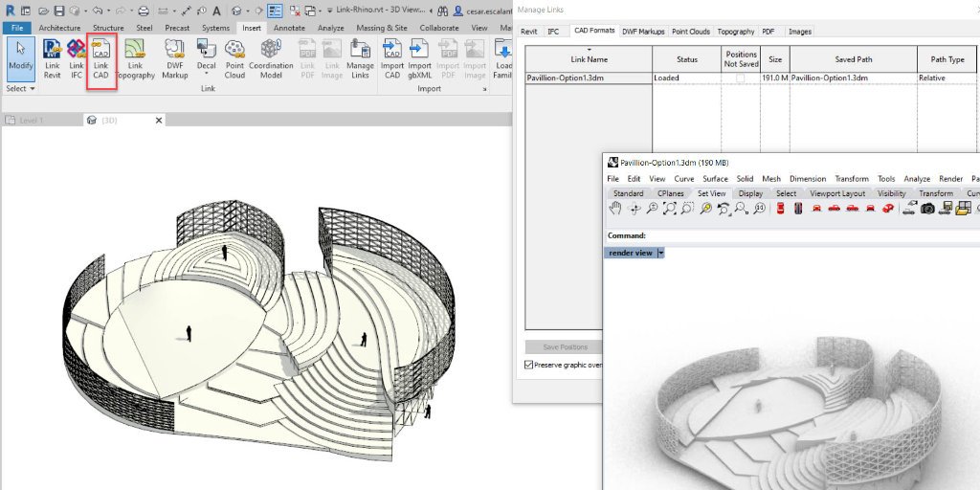Viewport: 980px width, 490px height.
Task: Open the 3D View dropdown arrow in quick access
Action: coord(248,11)
